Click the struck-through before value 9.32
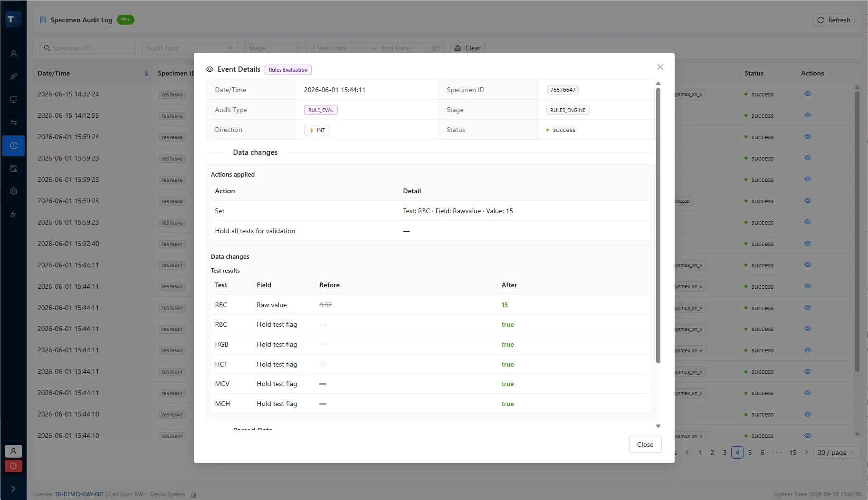 (325, 305)
